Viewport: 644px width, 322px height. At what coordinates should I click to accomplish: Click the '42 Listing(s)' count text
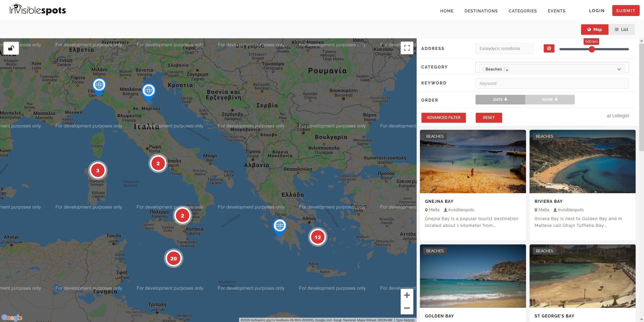(x=618, y=116)
